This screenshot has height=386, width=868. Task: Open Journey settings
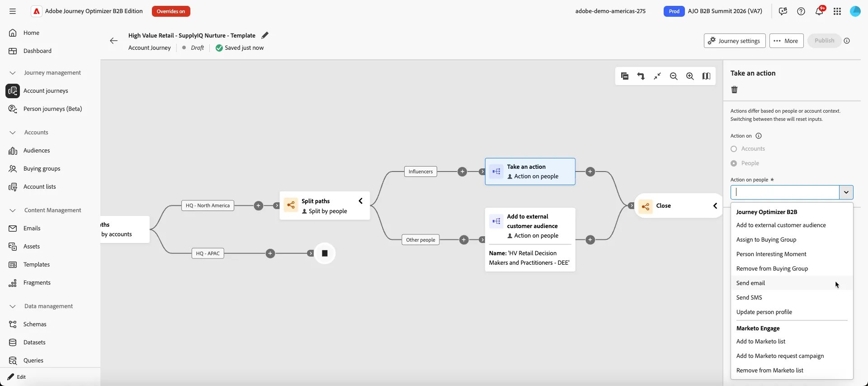tap(735, 41)
